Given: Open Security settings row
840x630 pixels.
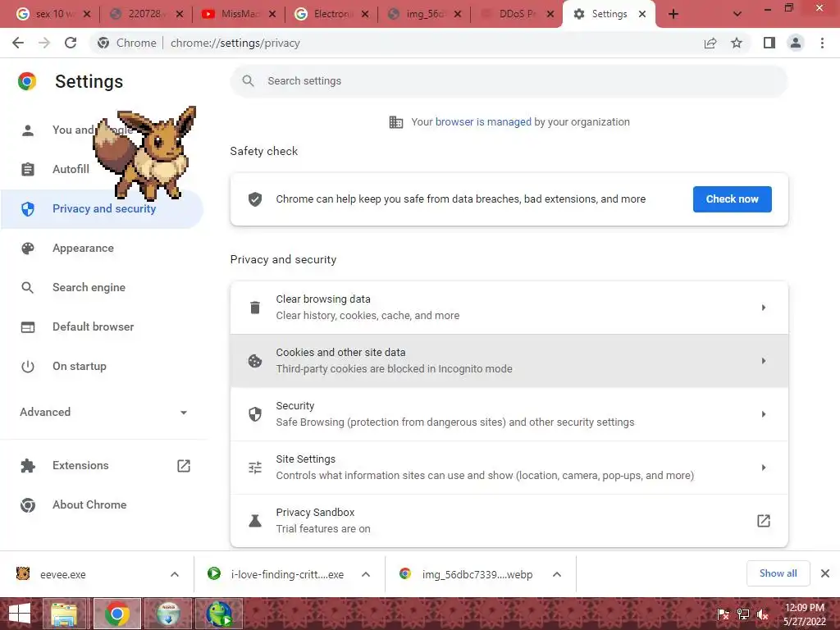Looking at the screenshot, I should [x=509, y=414].
